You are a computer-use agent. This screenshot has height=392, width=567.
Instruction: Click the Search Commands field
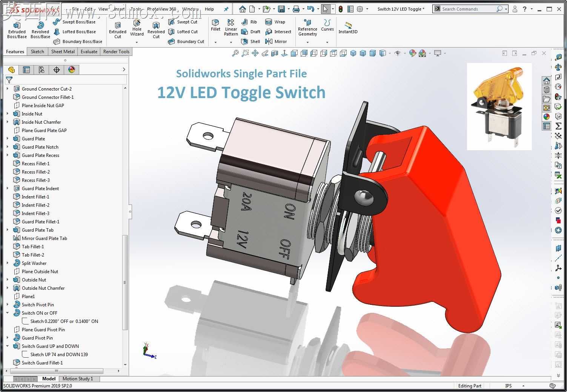[470, 9]
